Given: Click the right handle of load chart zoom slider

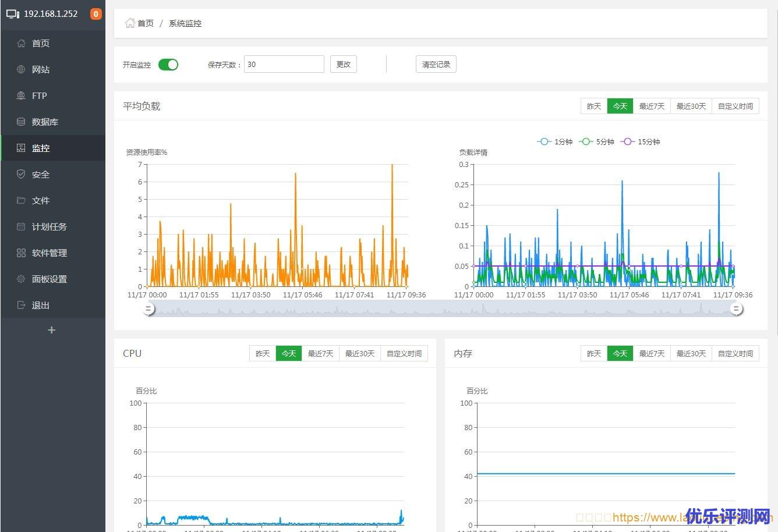Looking at the screenshot, I should [737, 308].
